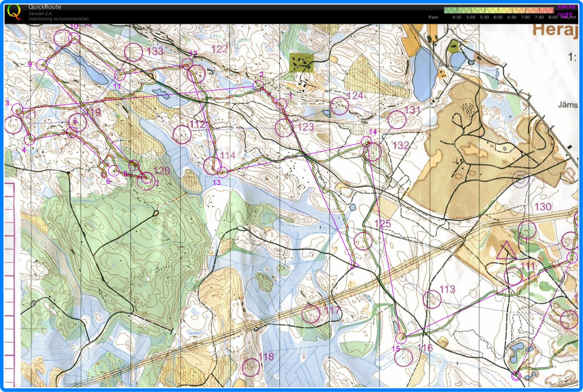
Task: Click control circle number 15
Action: tap(401, 338)
